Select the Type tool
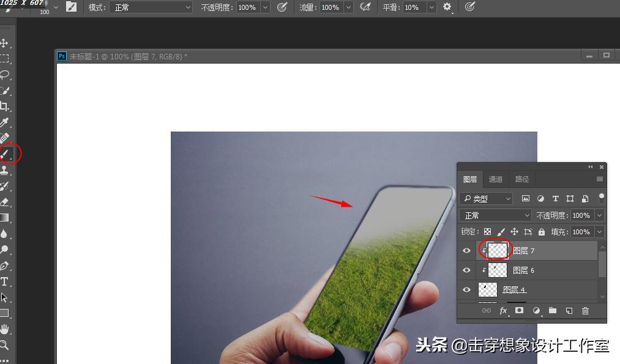 pyautogui.click(x=5, y=281)
